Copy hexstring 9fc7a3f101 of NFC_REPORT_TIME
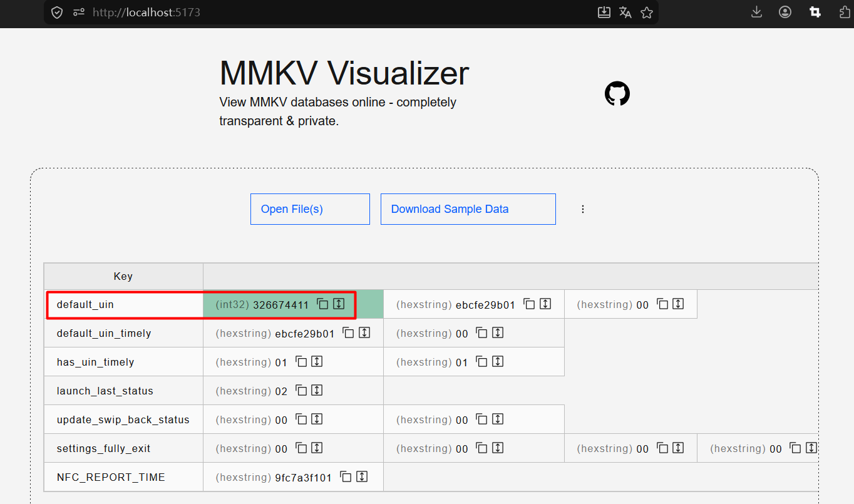The height and width of the screenshot is (504, 854). point(346,477)
